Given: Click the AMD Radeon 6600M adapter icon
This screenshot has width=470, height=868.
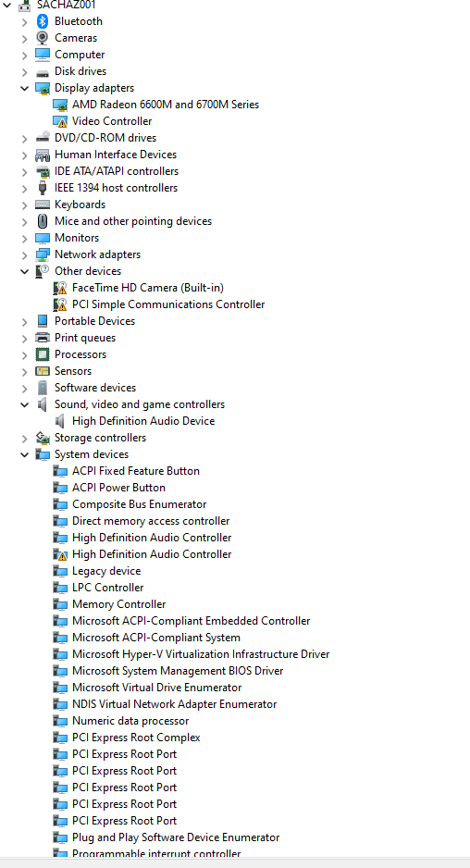Looking at the screenshot, I should 60,105.
